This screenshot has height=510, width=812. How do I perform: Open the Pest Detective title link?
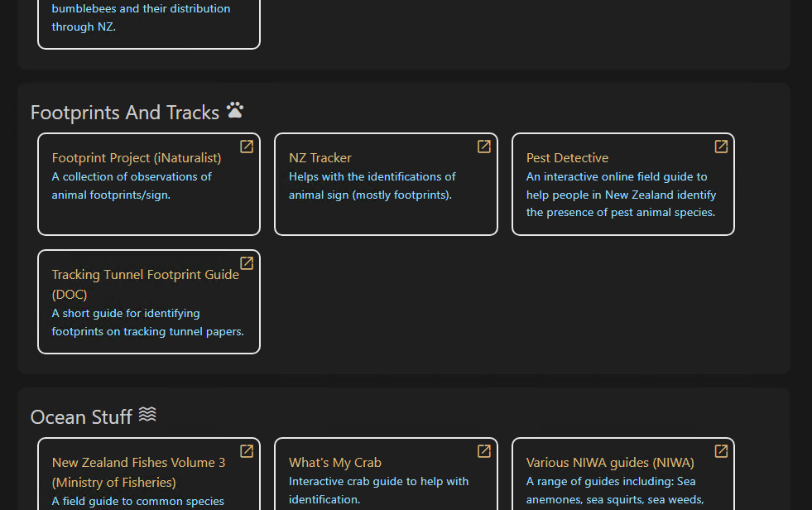coord(567,158)
